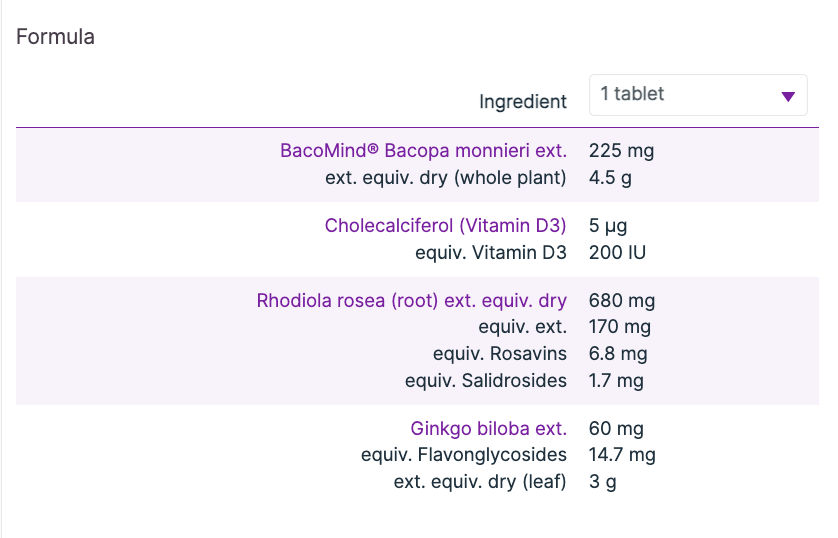Open the Rhodiola rosea (root) ext. link
The height and width of the screenshot is (538, 838).
pyautogui.click(x=411, y=301)
